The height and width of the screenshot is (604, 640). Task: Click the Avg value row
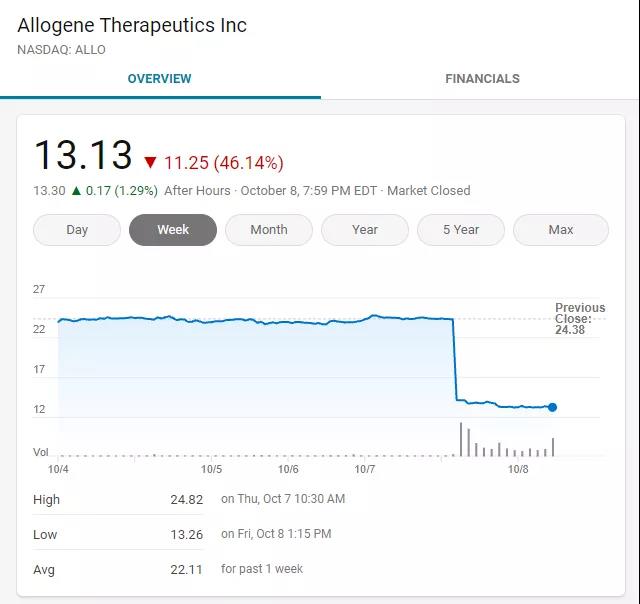(x=187, y=569)
